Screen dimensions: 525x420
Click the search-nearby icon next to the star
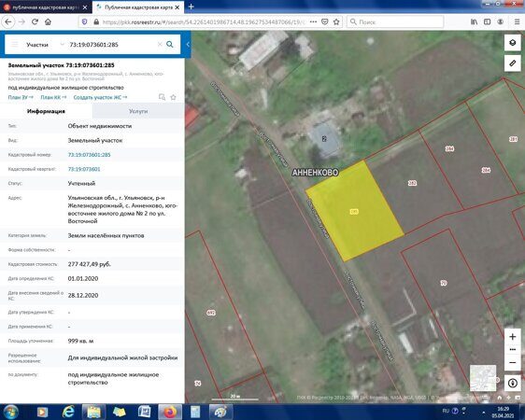tap(162, 97)
